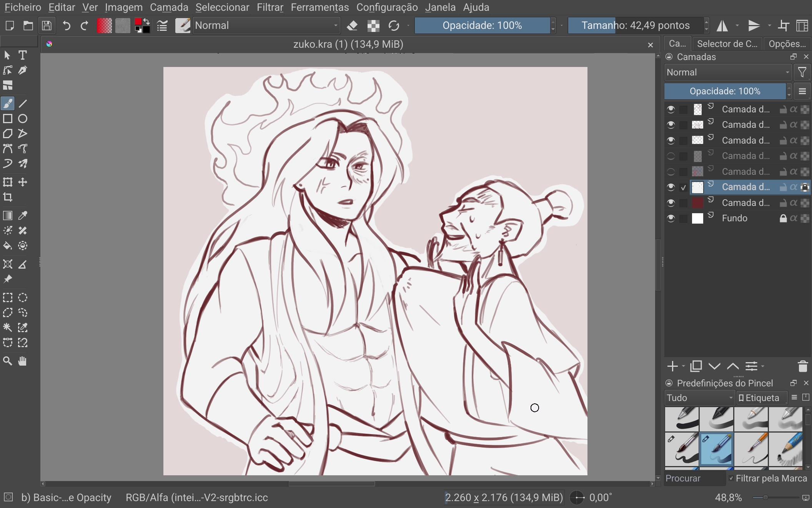Select the Fill bucket tool
Screen dimensions: 812x508
click(x=8, y=246)
